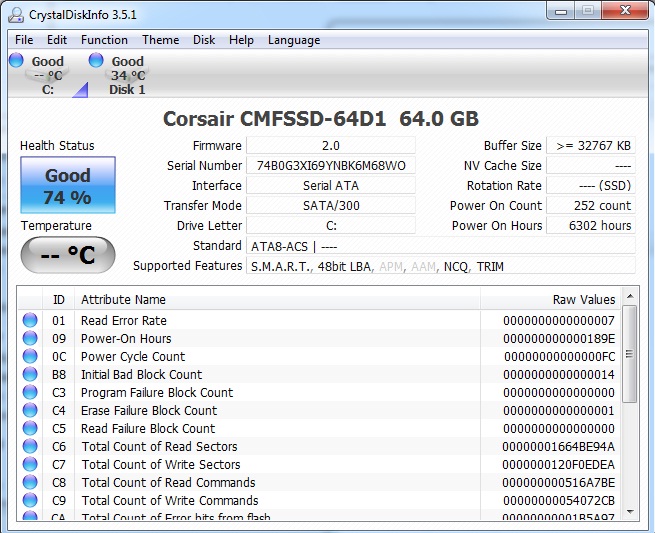This screenshot has height=533, width=655.
Task: Click status orb for Total Count of Write Commands
Action: coord(30,500)
